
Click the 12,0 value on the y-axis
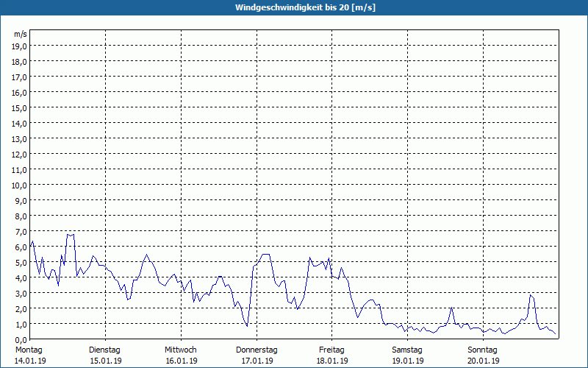20,155
